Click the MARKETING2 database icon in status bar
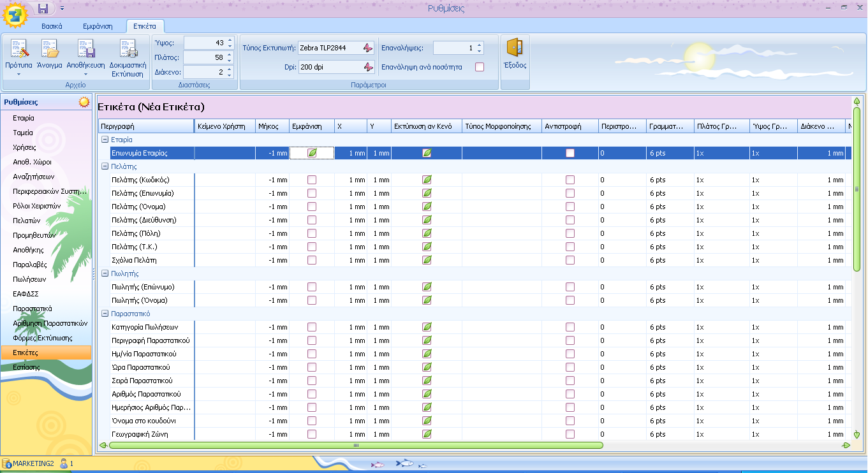The image size is (868, 473). tap(6, 463)
